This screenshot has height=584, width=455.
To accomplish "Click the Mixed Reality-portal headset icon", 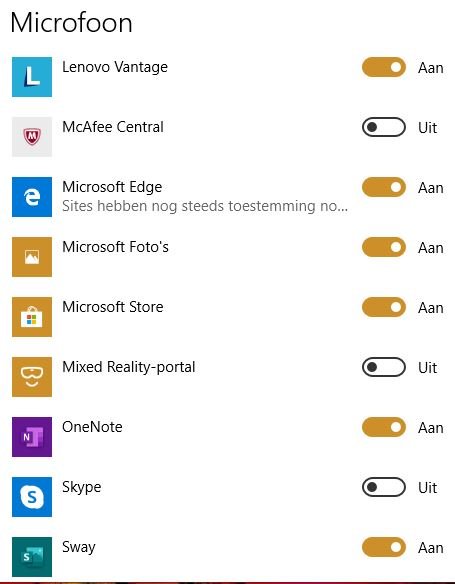I will tap(32, 377).
